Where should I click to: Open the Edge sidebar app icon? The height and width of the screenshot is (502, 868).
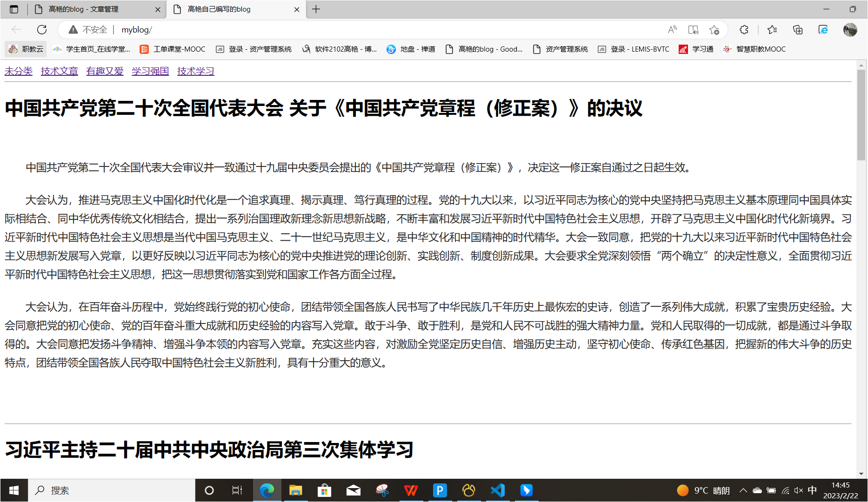click(x=823, y=30)
